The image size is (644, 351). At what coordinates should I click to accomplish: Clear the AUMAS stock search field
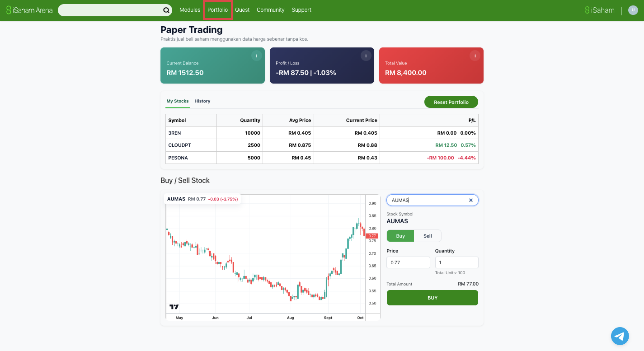471,200
